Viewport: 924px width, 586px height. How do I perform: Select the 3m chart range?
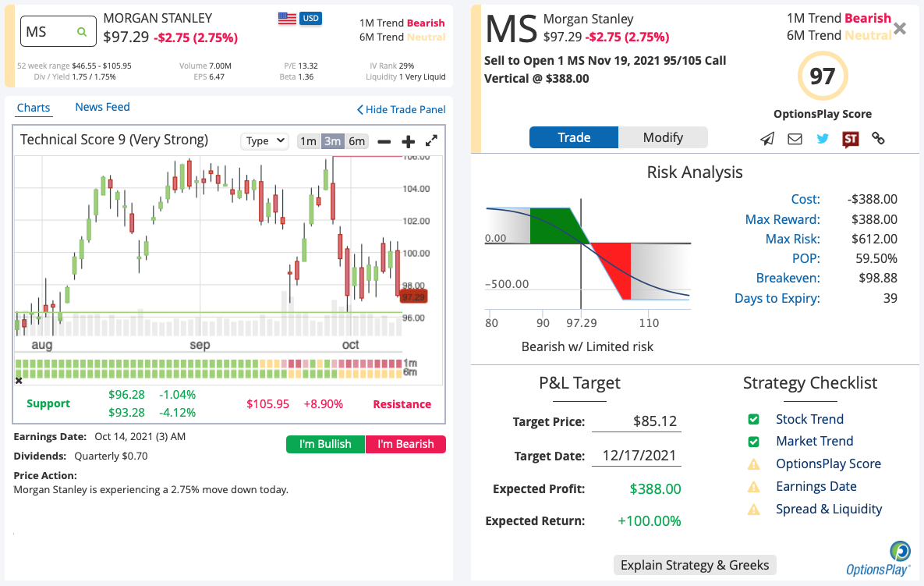click(332, 141)
